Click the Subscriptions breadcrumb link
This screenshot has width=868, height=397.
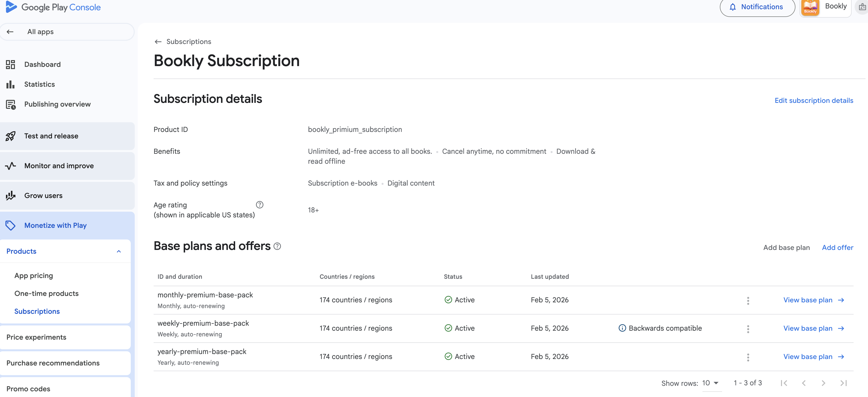click(189, 42)
